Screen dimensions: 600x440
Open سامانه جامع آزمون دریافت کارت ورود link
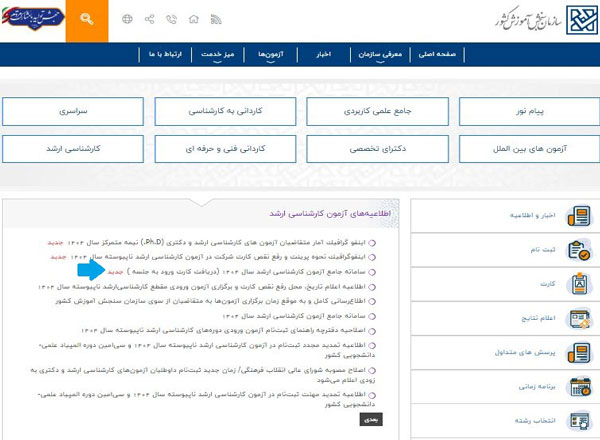(x=246, y=272)
